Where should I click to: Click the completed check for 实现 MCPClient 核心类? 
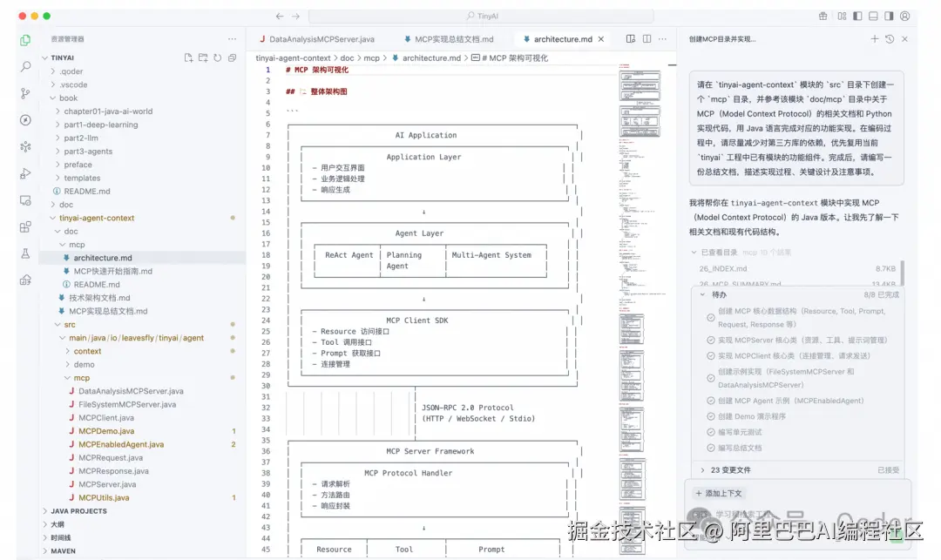click(711, 355)
